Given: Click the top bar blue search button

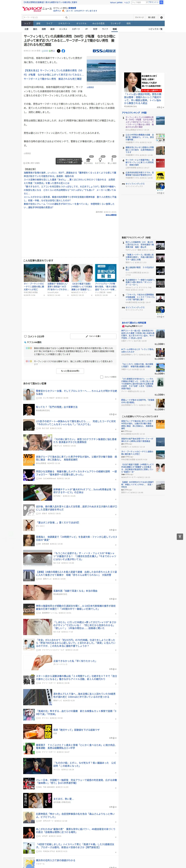Looking at the screenshot, I should 161,2.
